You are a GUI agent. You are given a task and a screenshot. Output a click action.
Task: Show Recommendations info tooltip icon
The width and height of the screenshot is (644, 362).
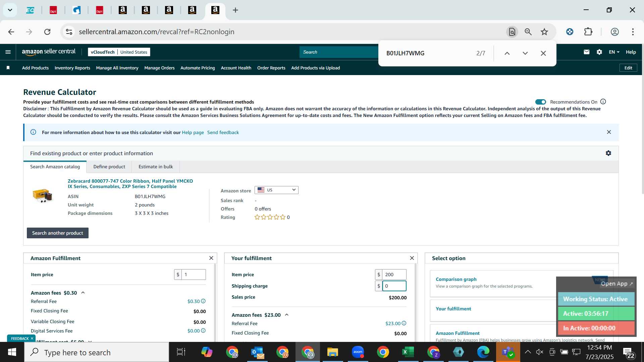click(603, 102)
